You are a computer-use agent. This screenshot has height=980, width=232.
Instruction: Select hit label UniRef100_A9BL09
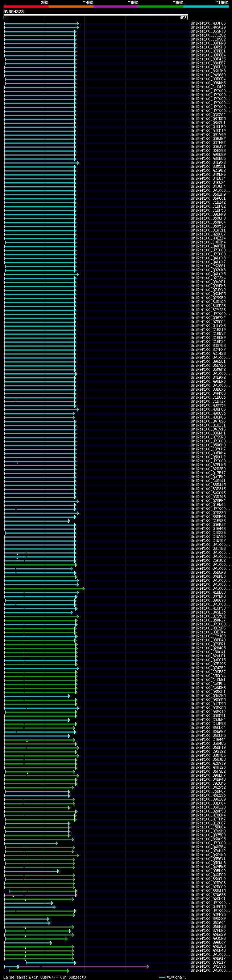click(208, 871)
